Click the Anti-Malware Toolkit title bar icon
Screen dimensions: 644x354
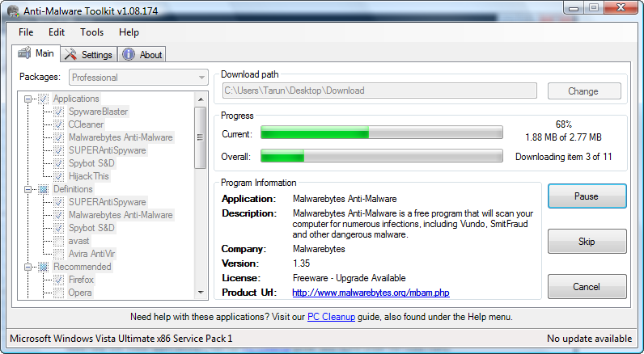tap(13, 11)
